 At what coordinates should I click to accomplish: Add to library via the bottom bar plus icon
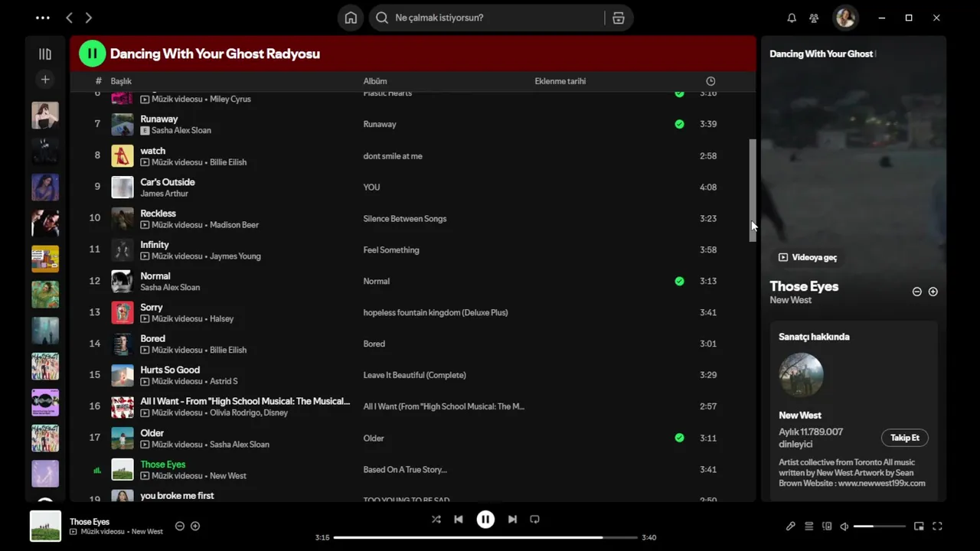[x=195, y=526]
